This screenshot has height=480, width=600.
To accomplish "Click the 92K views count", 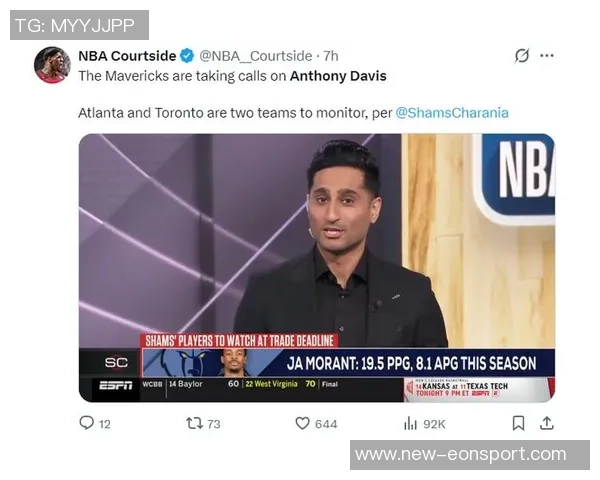I will [x=434, y=424].
